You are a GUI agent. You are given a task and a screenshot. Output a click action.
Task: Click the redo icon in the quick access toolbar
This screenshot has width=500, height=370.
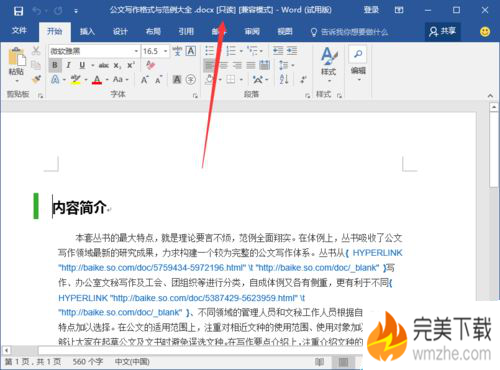58,11
